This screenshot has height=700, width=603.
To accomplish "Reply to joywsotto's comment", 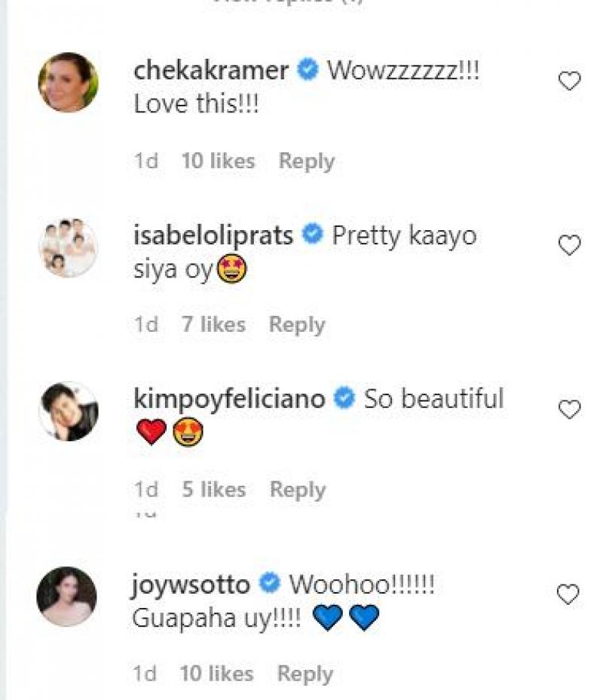I will pos(305,674).
